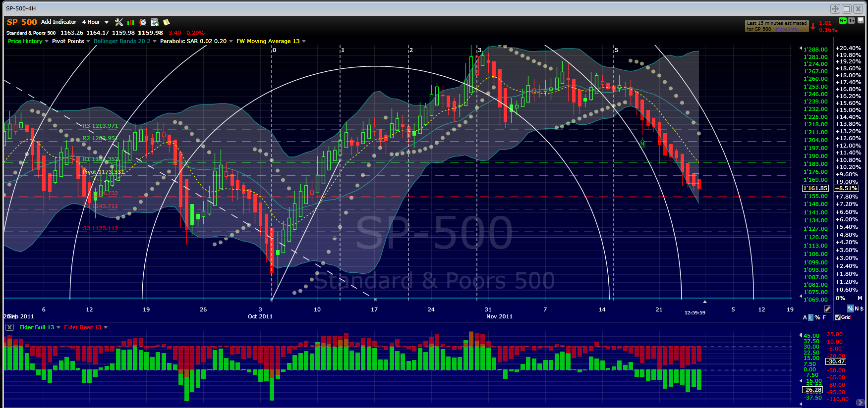Close the Elder indicator panel with X
Viewport: 868px width, 408px height.
pos(9,327)
